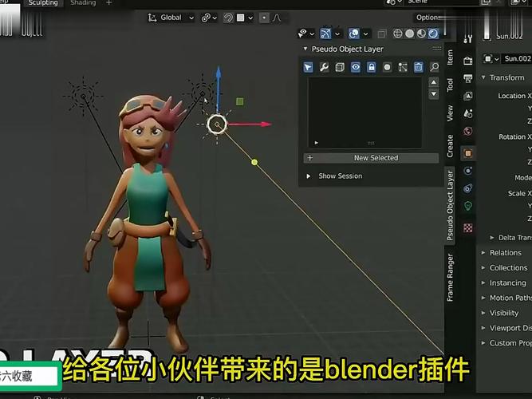
Task: Click the hierarchy select icon in layer panel
Action: coord(403,67)
